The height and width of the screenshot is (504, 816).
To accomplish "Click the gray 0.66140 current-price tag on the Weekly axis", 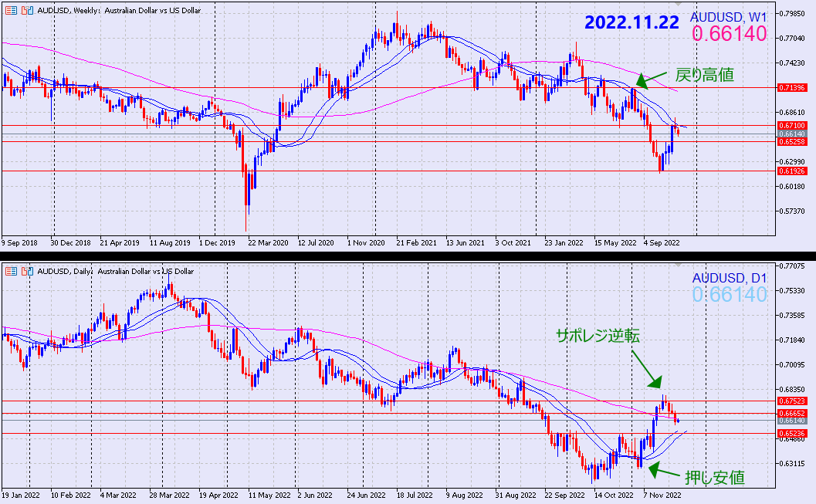I will click(x=791, y=134).
